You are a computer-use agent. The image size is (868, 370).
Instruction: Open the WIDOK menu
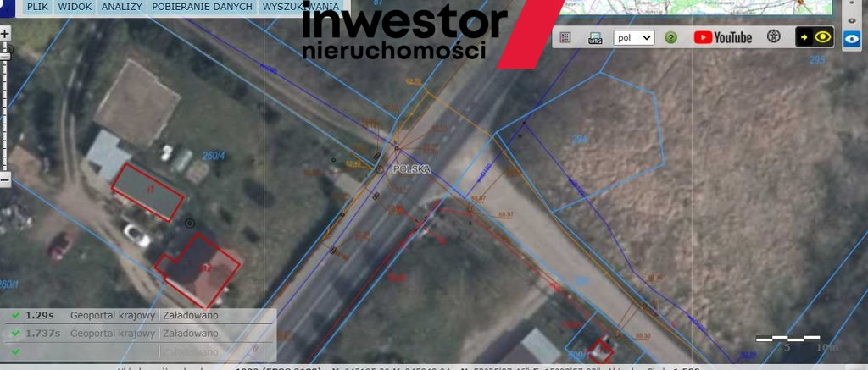coord(75,7)
